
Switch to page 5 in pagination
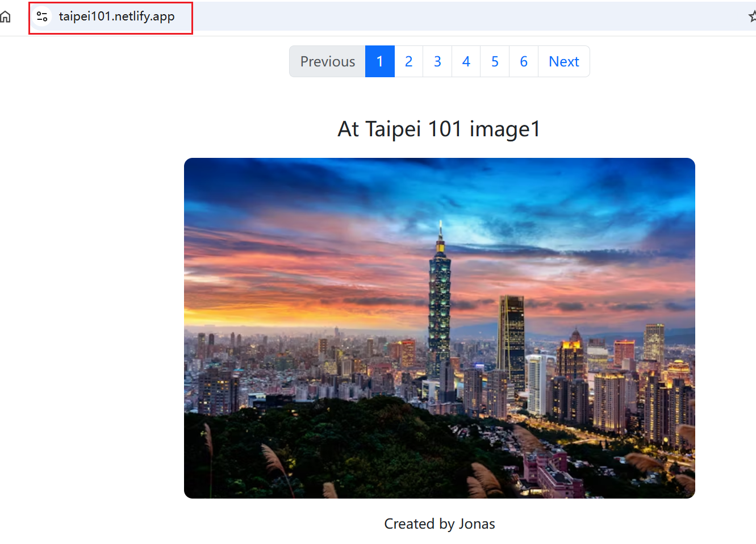495,61
